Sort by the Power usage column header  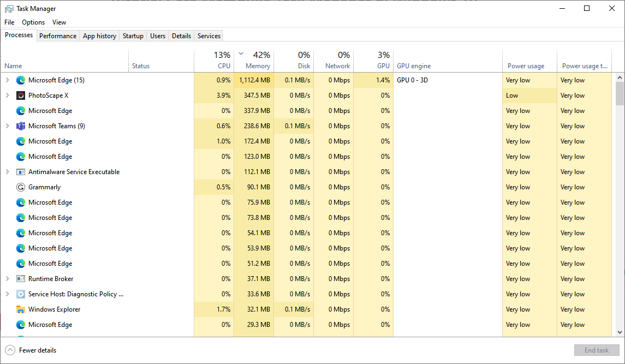coord(529,61)
